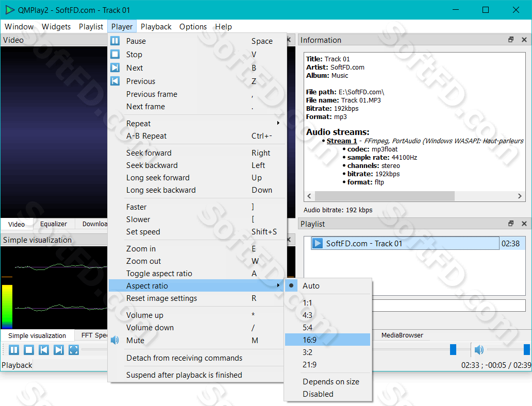Image resolution: width=532 pixels, height=406 pixels.
Task: Click the play icon of the playlist track
Action: pyautogui.click(x=318, y=244)
